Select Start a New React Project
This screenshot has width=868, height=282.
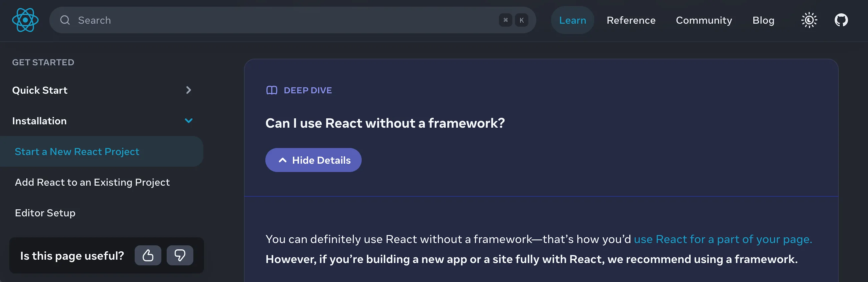tap(101, 152)
